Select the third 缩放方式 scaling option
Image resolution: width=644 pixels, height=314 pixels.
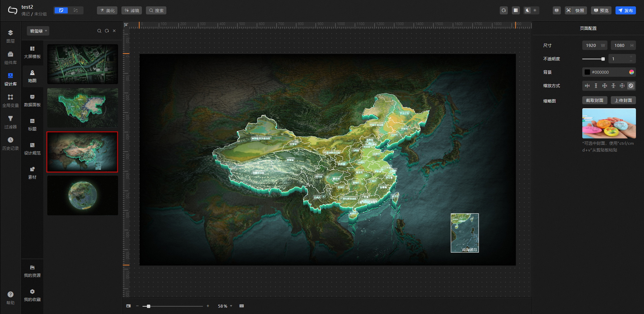click(x=605, y=86)
